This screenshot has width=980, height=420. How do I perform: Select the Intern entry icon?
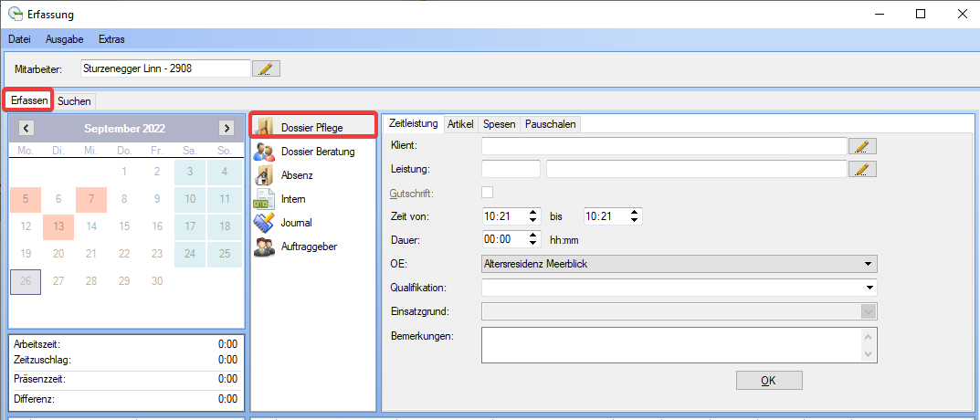pos(265,199)
